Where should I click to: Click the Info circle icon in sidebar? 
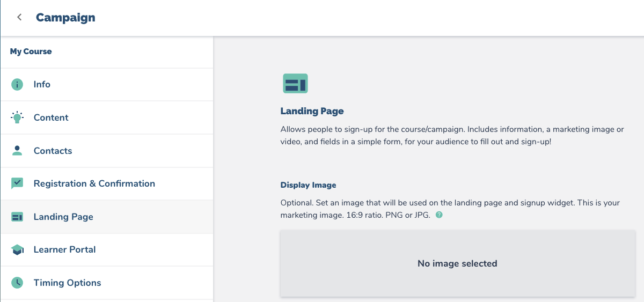pyautogui.click(x=17, y=84)
